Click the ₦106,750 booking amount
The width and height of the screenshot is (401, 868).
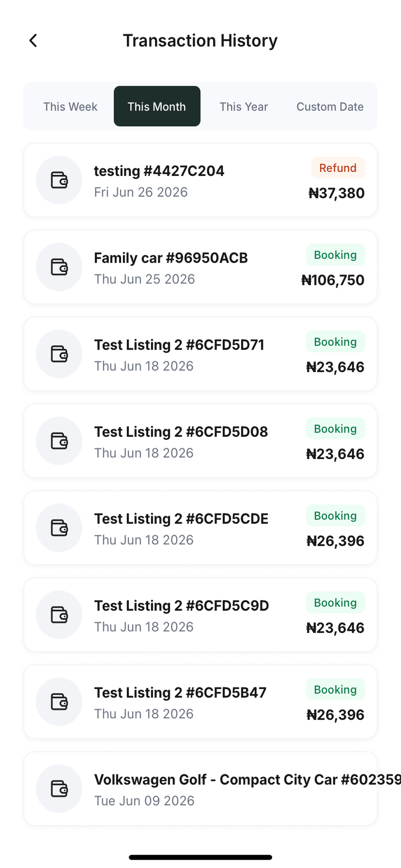(333, 280)
